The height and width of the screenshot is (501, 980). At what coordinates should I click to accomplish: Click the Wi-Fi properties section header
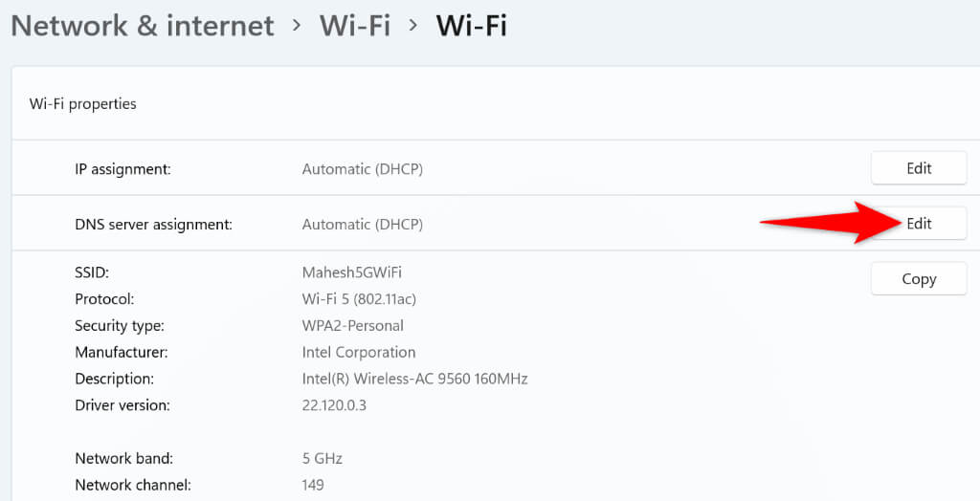83,103
